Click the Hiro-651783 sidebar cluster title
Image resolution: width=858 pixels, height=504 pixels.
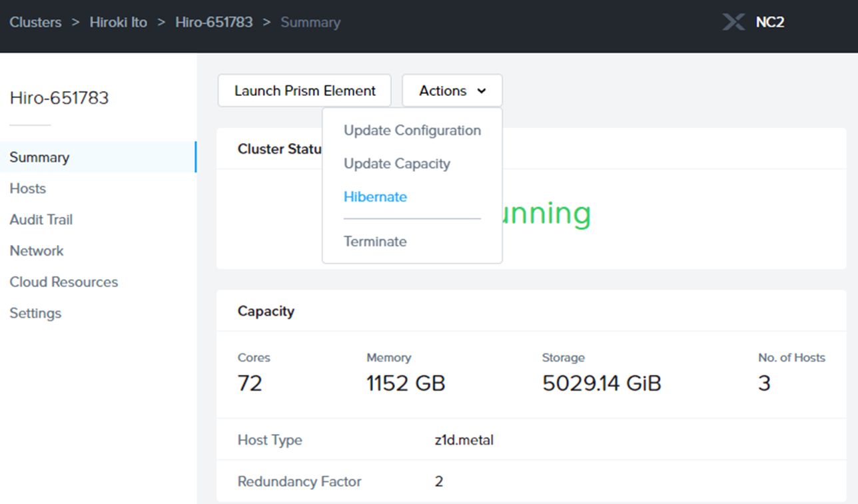click(x=59, y=98)
